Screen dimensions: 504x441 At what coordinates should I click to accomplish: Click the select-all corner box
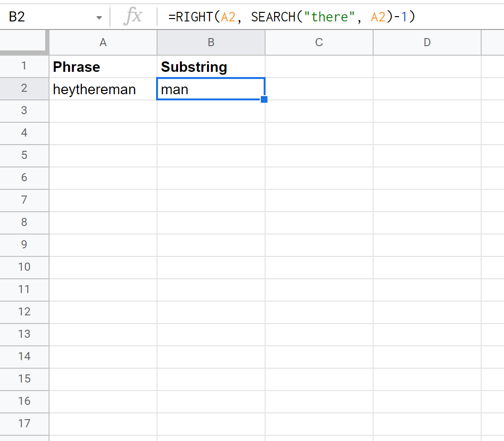[24, 42]
